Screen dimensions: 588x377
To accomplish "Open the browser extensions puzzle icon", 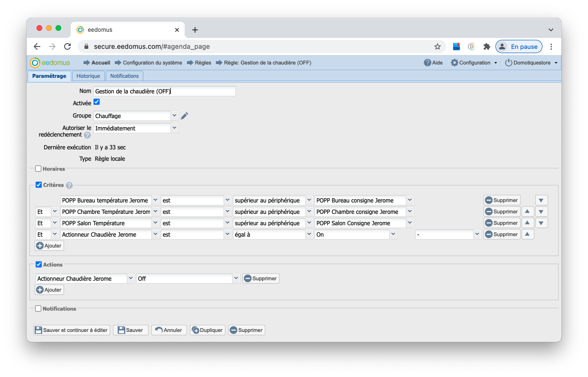I will pos(486,46).
